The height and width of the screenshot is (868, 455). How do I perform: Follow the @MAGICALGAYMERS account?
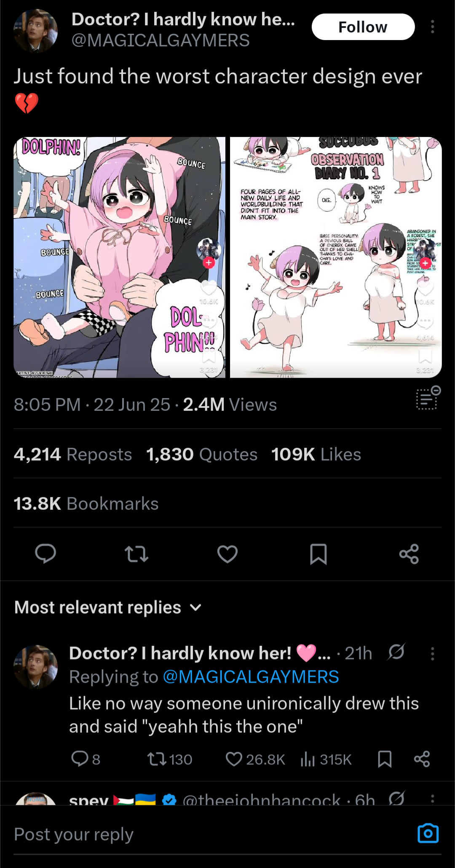click(363, 27)
